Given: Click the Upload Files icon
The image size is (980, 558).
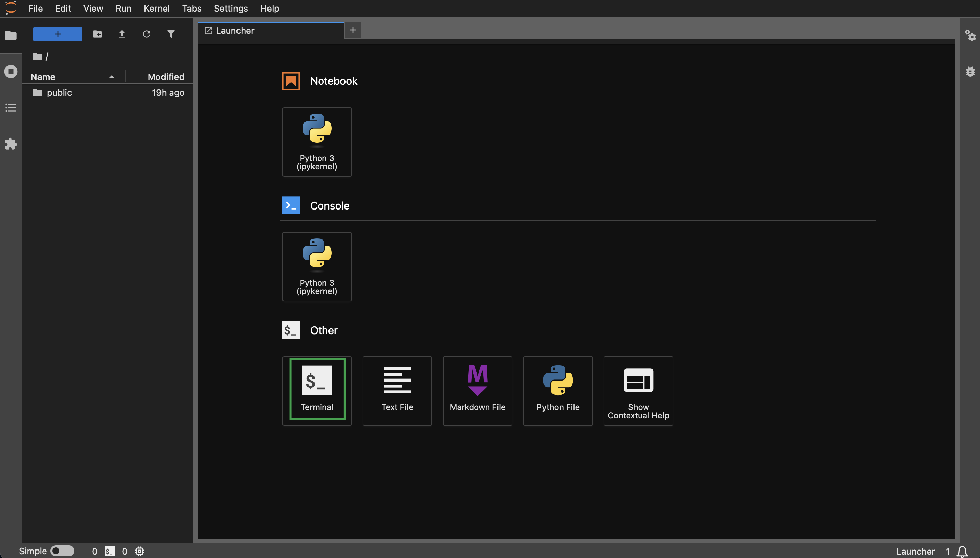Looking at the screenshot, I should pyautogui.click(x=122, y=34).
